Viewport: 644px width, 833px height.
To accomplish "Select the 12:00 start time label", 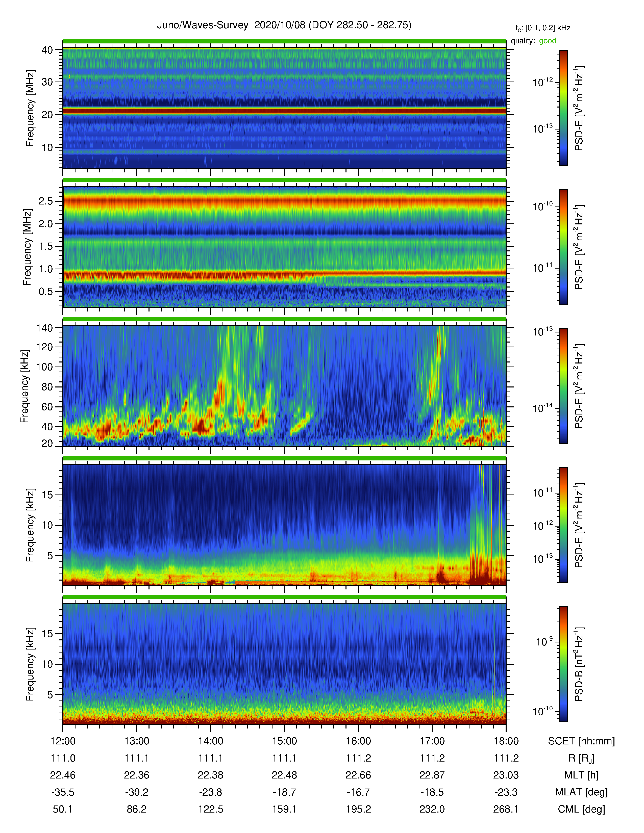I will pyautogui.click(x=63, y=741).
